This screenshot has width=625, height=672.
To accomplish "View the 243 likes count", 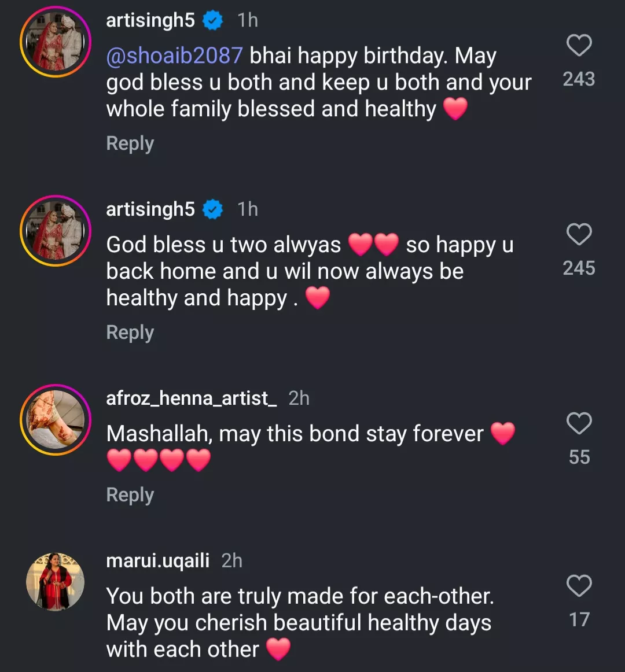I will pos(579,79).
